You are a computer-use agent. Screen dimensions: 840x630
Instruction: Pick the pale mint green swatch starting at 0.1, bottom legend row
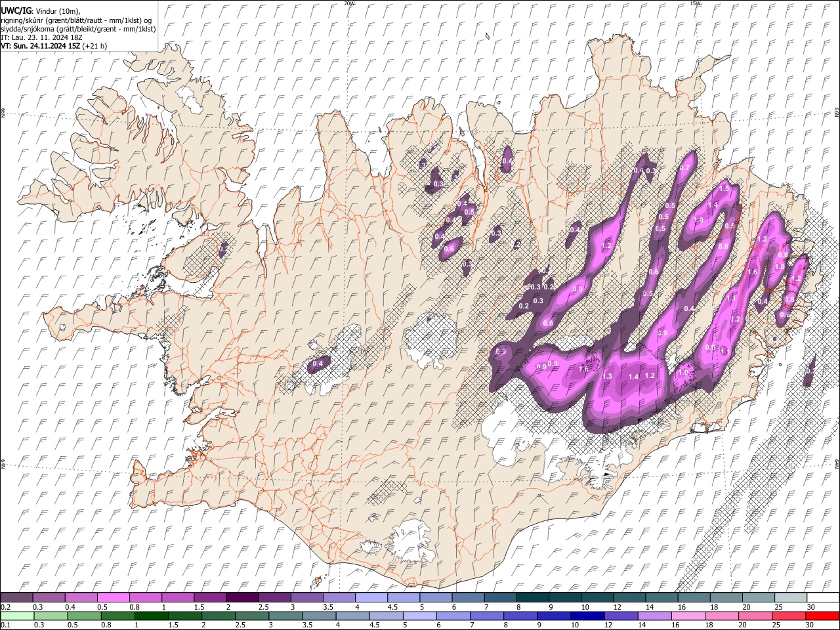coord(17,616)
